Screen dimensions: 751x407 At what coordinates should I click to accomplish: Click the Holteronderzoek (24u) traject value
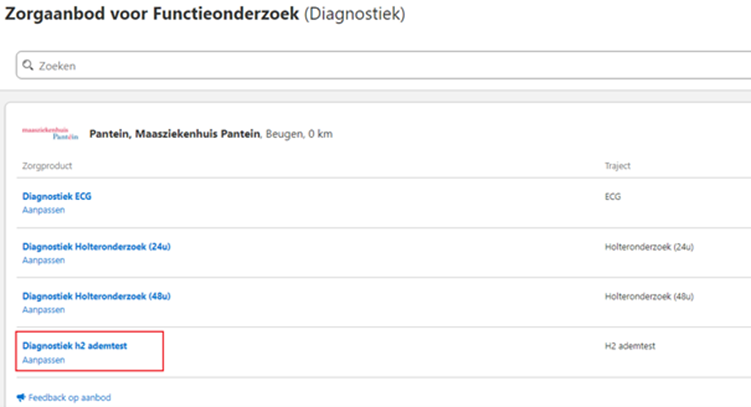tap(649, 246)
